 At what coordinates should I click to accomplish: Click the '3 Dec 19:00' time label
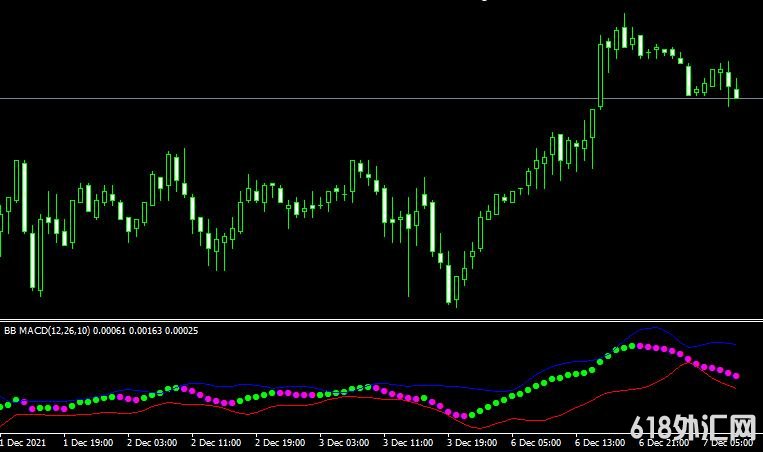[472, 443]
